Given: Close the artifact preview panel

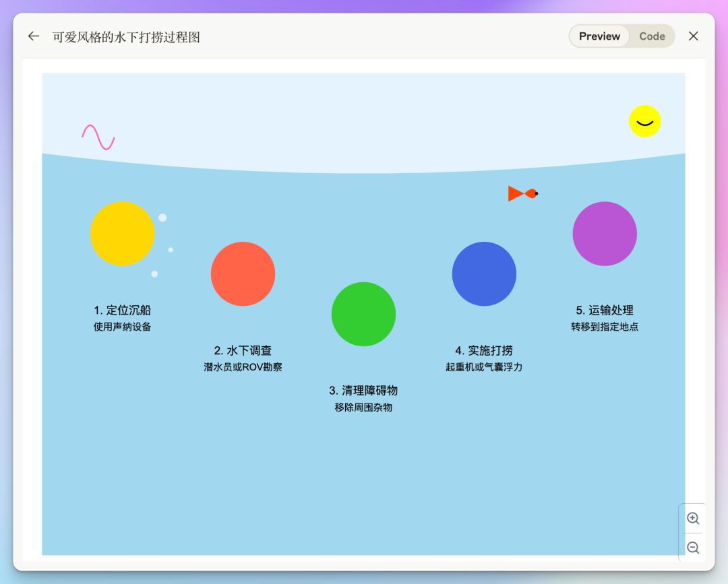Looking at the screenshot, I should [x=693, y=36].
